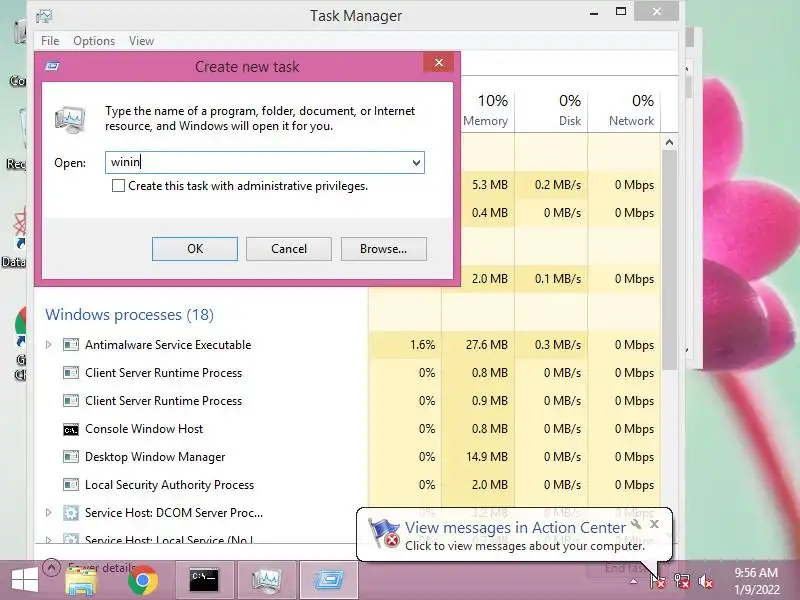Click the Antimalware Service Executable process icon

pos(71,345)
